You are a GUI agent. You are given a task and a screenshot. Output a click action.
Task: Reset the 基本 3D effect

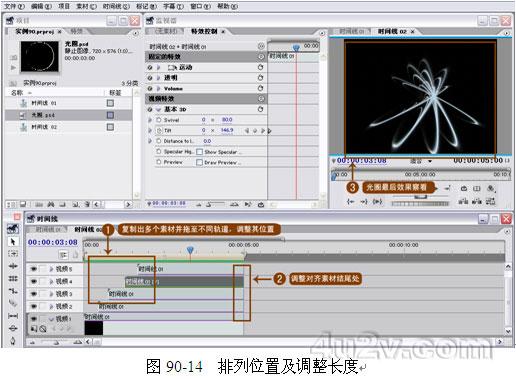click(260, 109)
